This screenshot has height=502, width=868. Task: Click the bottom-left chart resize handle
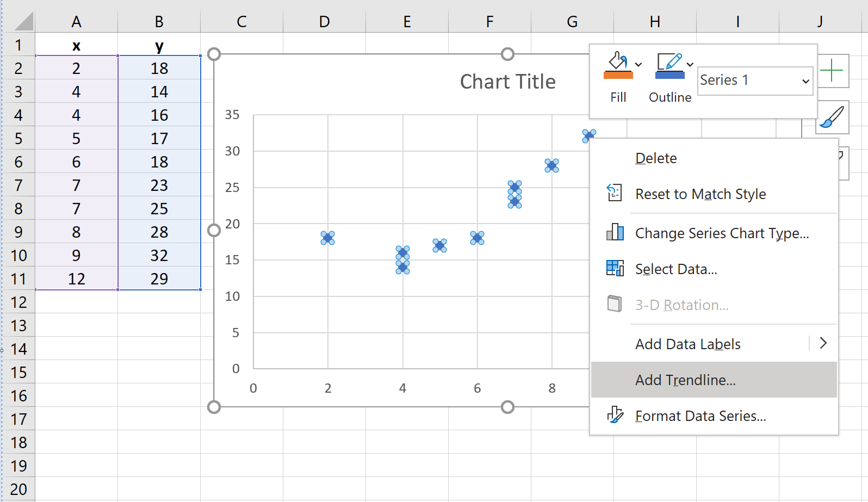[x=214, y=407]
